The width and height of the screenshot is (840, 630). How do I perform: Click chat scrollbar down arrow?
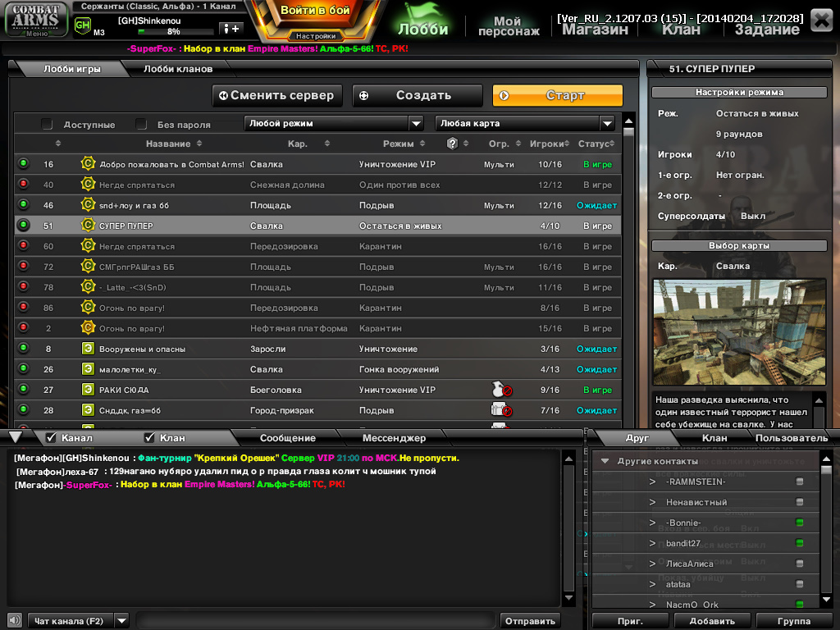point(569,597)
